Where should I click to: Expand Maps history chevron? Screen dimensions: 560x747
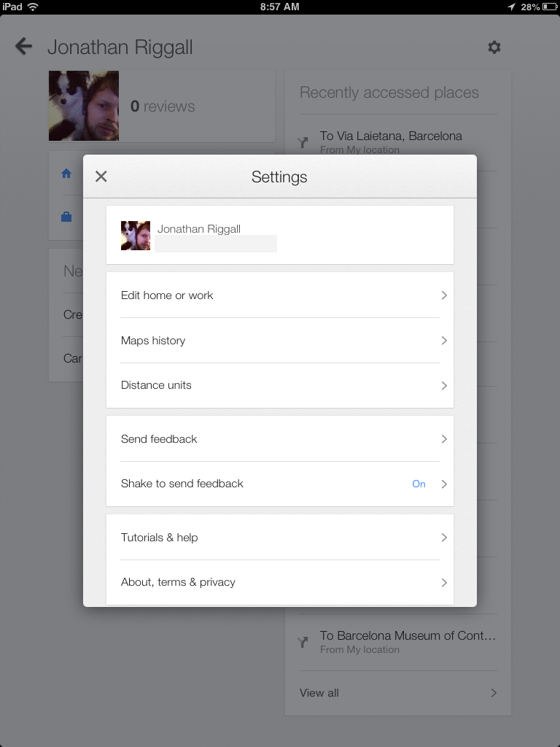443,341
